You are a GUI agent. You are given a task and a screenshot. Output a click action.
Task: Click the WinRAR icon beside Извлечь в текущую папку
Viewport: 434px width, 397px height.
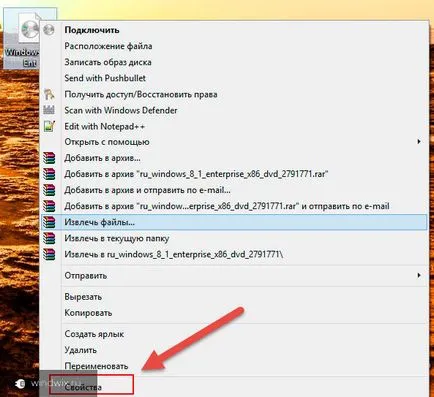49,238
